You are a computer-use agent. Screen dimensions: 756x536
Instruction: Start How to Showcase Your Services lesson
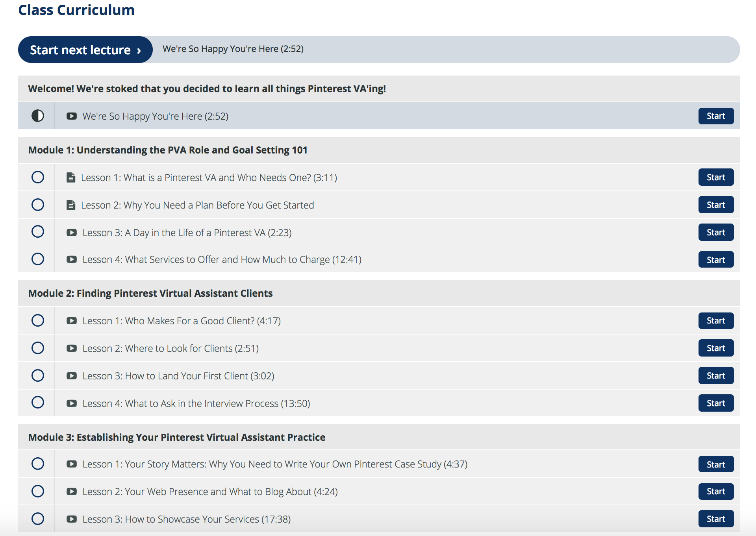coord(716,519)
